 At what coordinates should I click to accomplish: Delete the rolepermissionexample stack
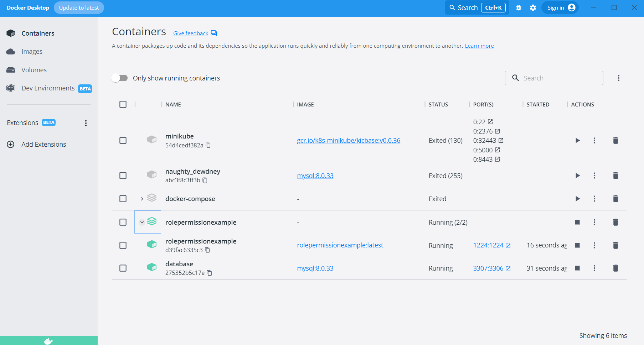click(615, 222)
